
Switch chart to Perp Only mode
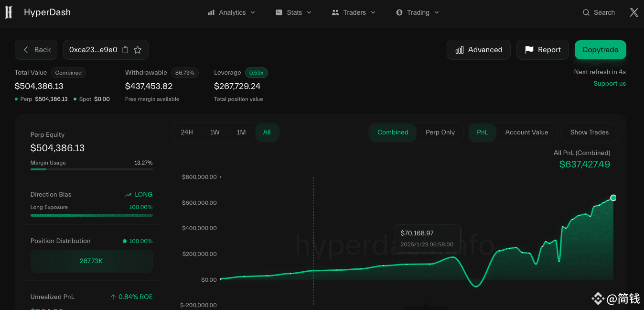click(x=440, y=133)
